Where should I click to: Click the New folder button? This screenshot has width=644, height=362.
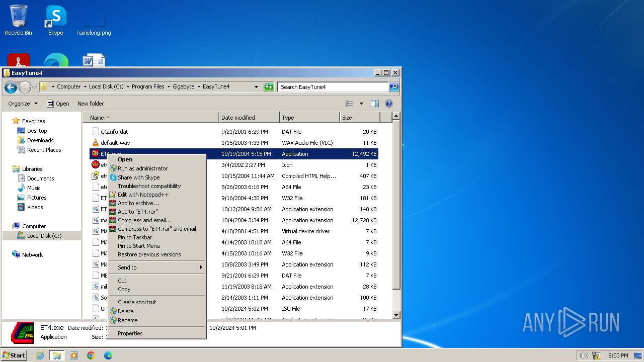click(x=91, y=104)
